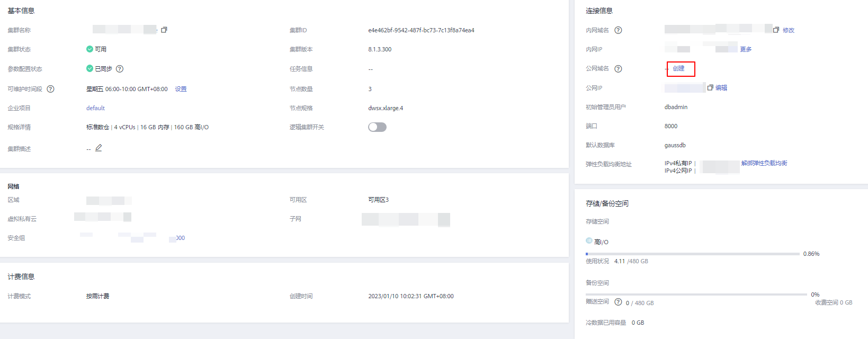Screen dimensions: 868x339
Task: Select the cluster ID e4e462bf-9542-487f... text
Action: [421, 30]
